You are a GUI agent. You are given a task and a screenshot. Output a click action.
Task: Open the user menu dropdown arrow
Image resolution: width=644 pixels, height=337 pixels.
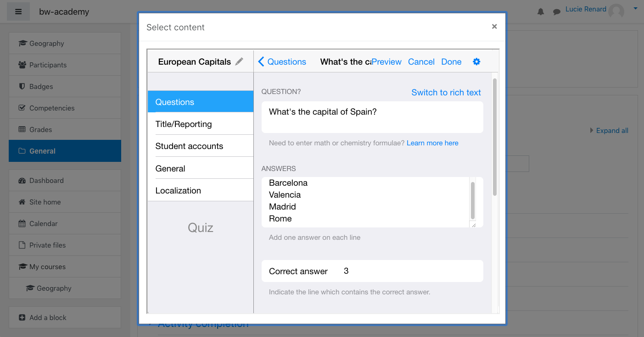tap(635, 8)
